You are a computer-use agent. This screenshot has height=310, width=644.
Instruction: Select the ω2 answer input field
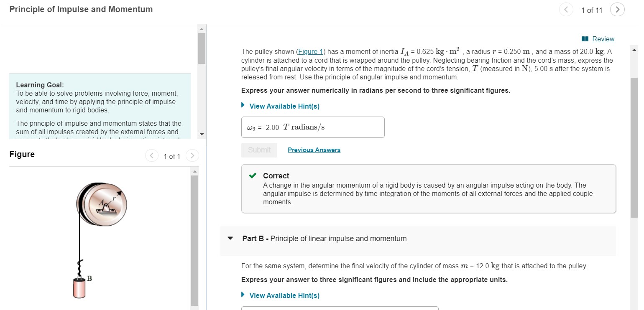tap(313, 127)
